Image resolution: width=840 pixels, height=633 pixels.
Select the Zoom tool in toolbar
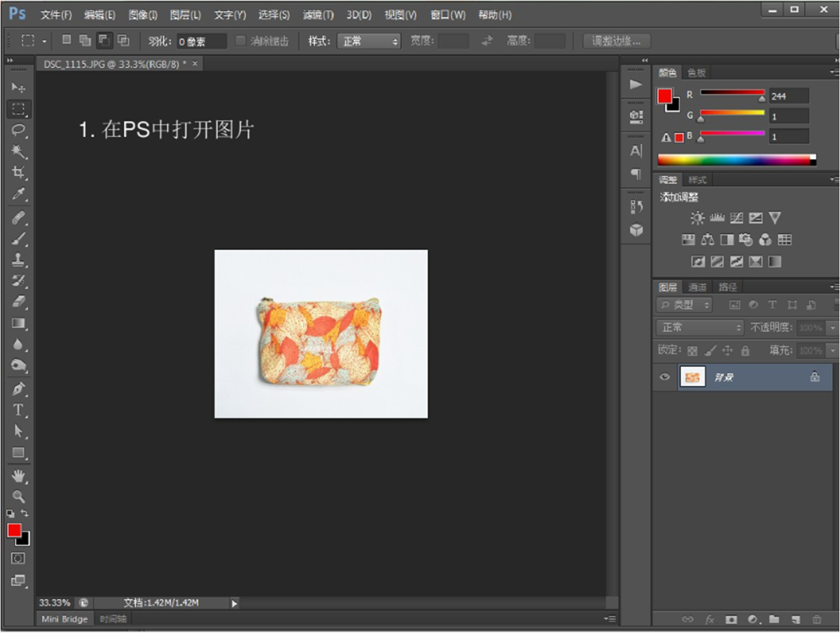point(18,496)
